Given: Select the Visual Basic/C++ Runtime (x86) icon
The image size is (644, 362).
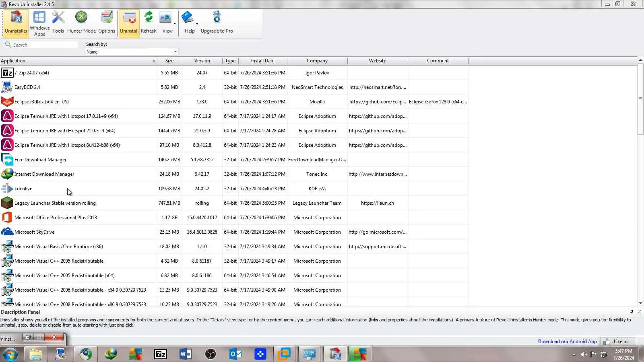Looking at the screenshot, I should (7, 247).
